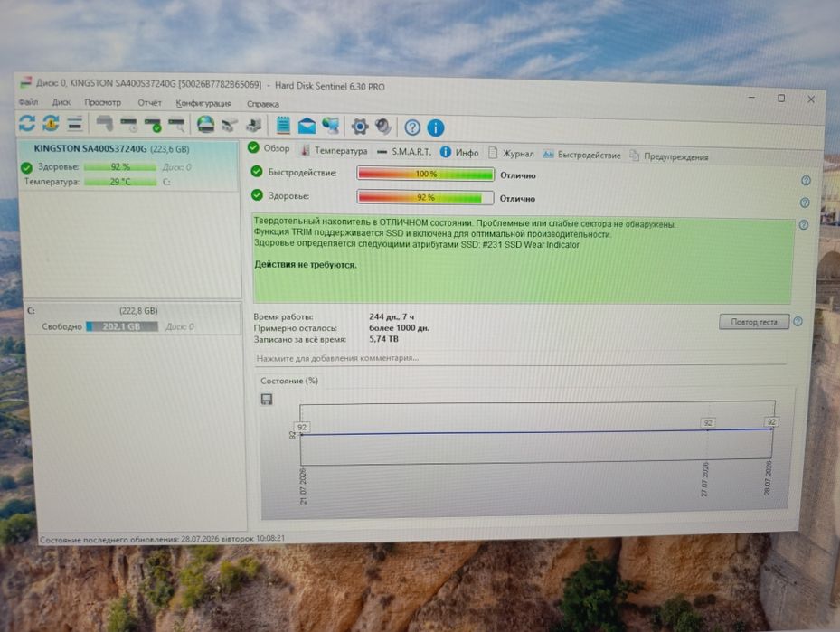Click the sidebar Температура 29 °C bar
The image size is (840, 632).
[x=120, y=182]
